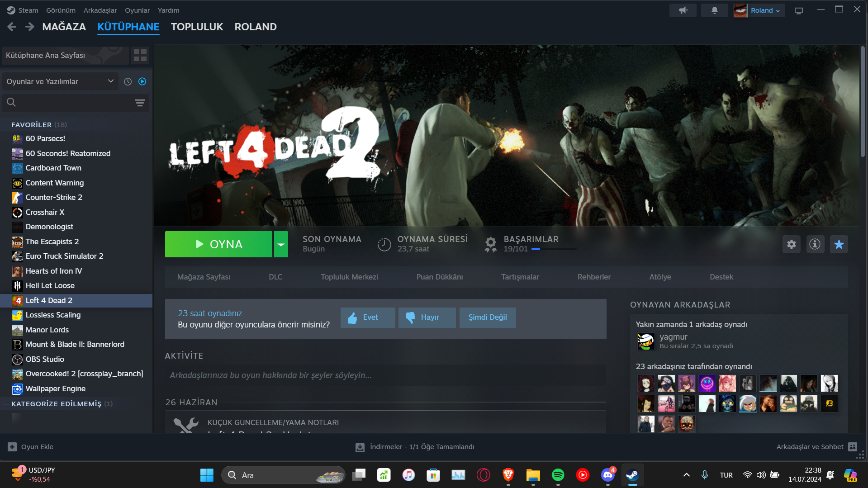Viewport: 868px width, 488px height.
Task: Collapse the Kategorize Edilmemiş category
Action: pyautogui.click(x=6, y=404)
